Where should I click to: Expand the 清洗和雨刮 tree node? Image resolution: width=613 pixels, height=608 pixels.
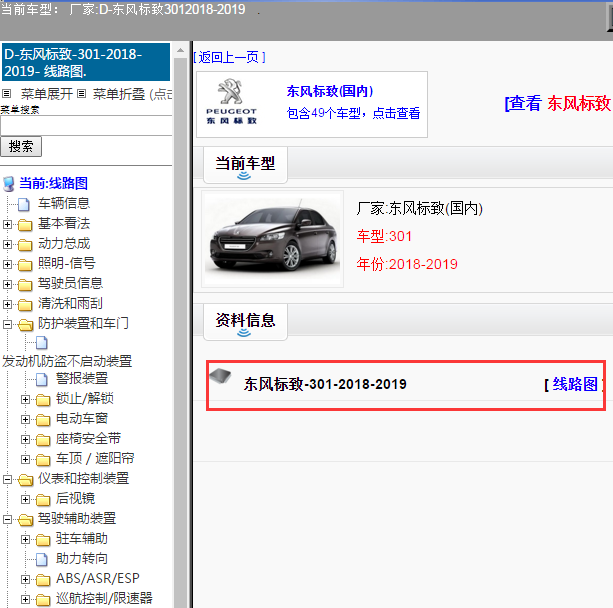7,304
